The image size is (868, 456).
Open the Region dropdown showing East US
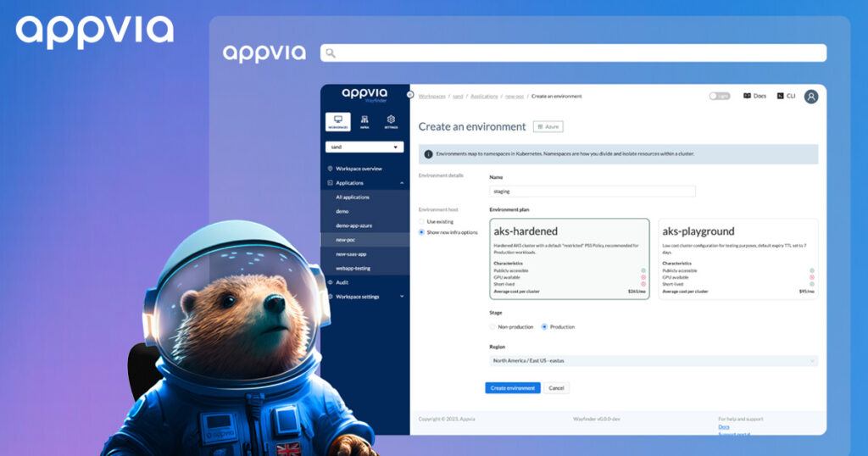coord(654,360)
